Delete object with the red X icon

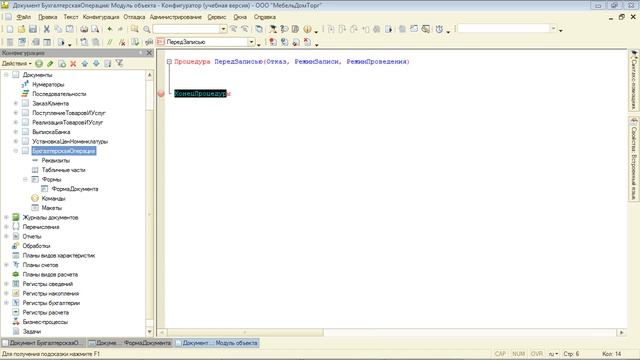point(73,64)
